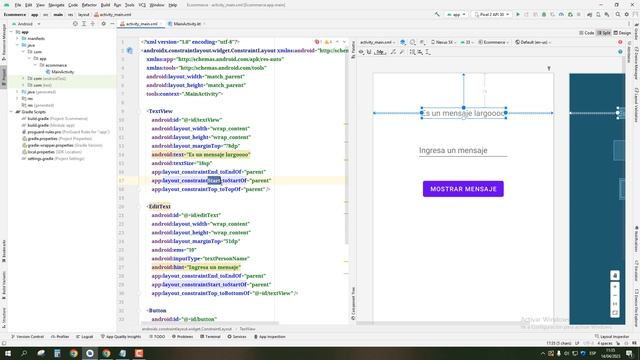Click the Guidelines icon in design toolbar
Viewport: 640px width, 360px height.
pos(428,52)
